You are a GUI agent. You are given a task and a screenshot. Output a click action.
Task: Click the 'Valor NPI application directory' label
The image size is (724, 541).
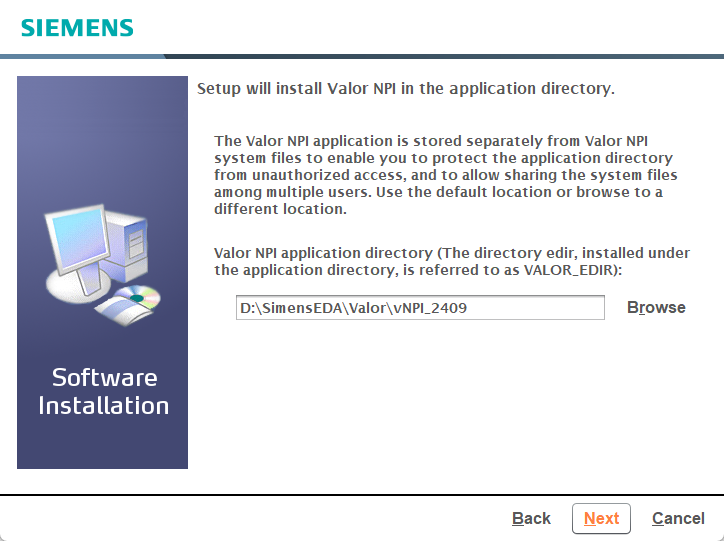(452, 261)
